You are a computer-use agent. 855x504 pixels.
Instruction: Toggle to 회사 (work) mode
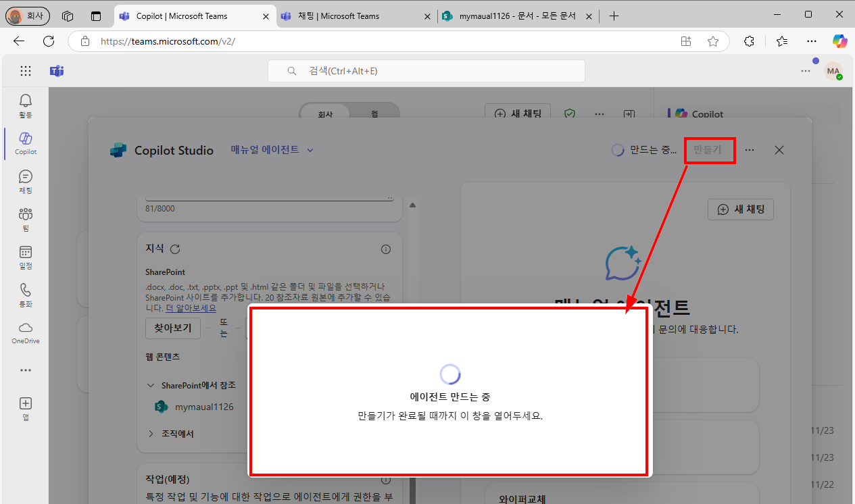tap(325, 114)
